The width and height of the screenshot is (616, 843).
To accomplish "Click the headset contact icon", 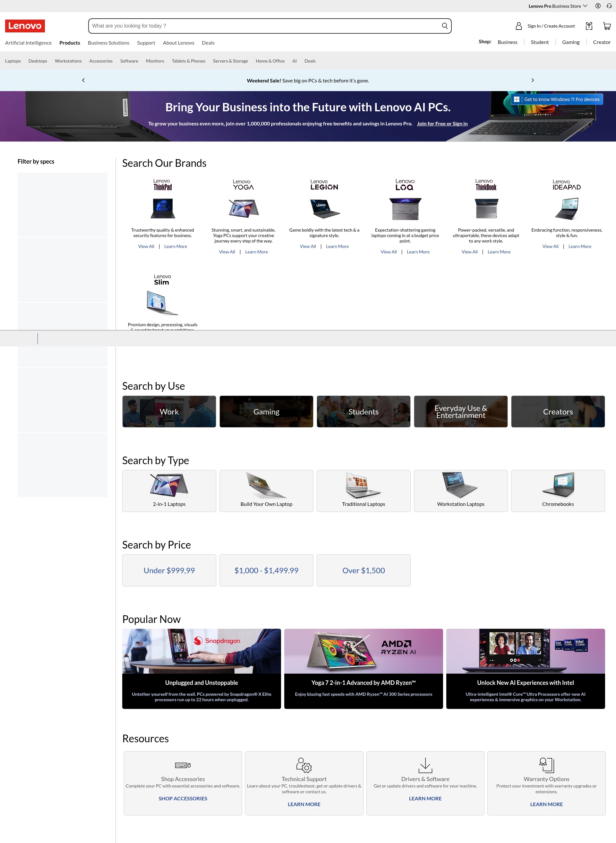I will pos(609,6).
